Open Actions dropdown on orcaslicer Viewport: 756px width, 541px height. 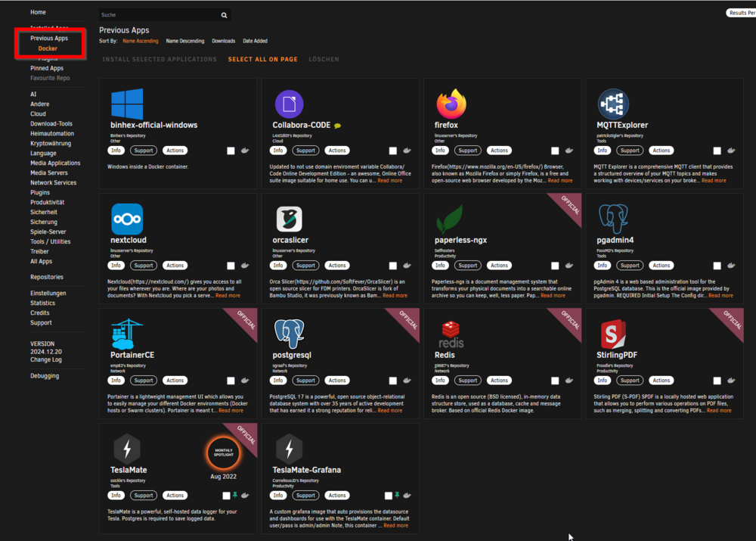tap(337, 266)
